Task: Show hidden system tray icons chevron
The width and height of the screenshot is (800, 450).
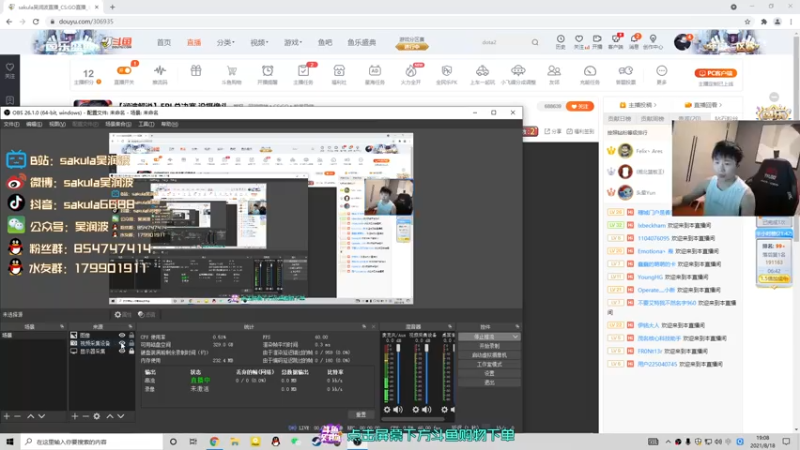Action: (668, 441)
